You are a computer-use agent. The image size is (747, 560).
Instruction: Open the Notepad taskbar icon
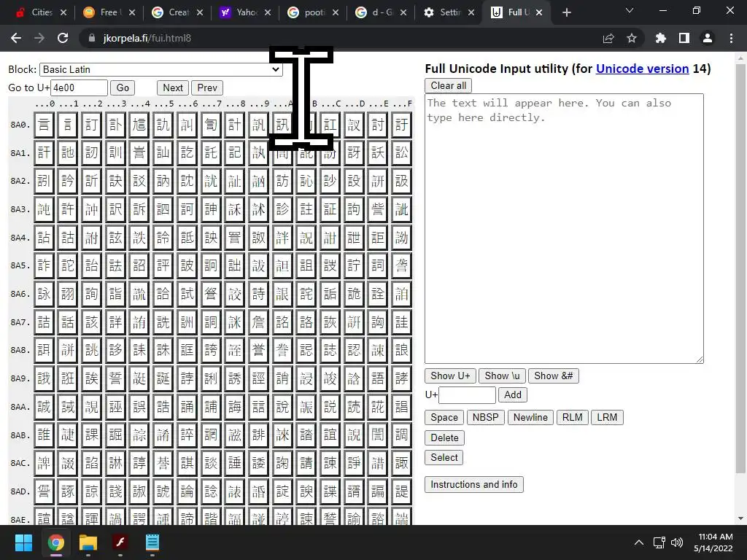[152, 542]
